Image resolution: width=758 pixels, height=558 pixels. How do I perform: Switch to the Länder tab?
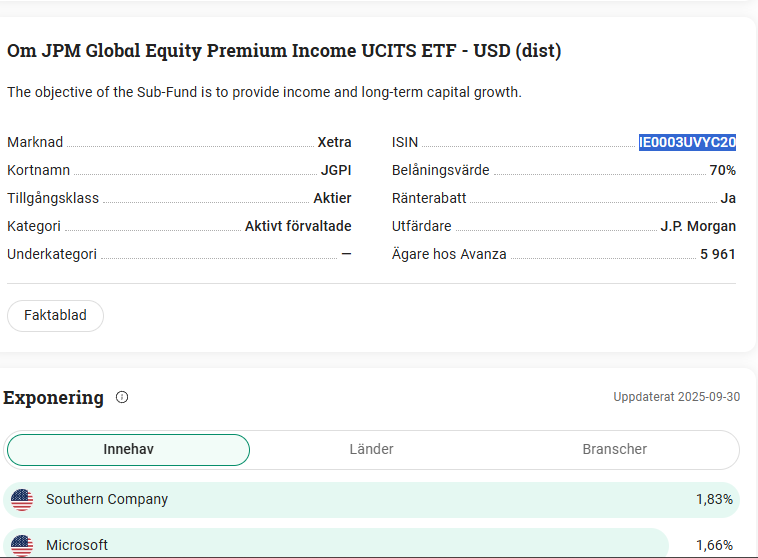click(x=371, y=450)
